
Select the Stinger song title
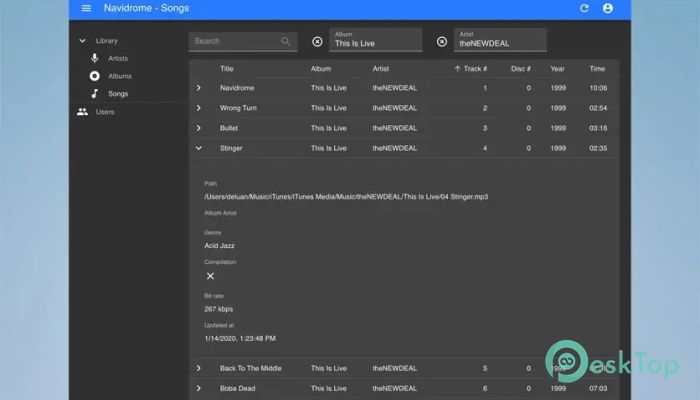[x=231, y=148]
